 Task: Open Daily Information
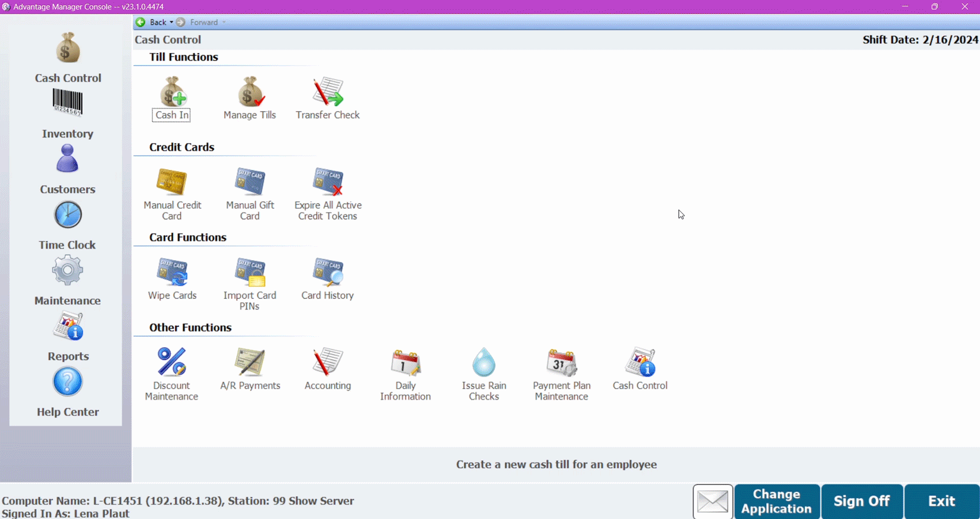tap(406, 374)
